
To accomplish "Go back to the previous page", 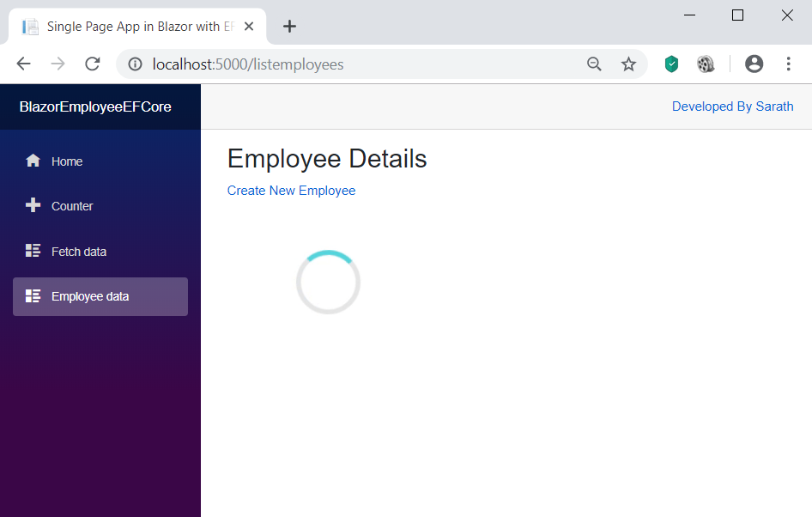I will point(24,64).
